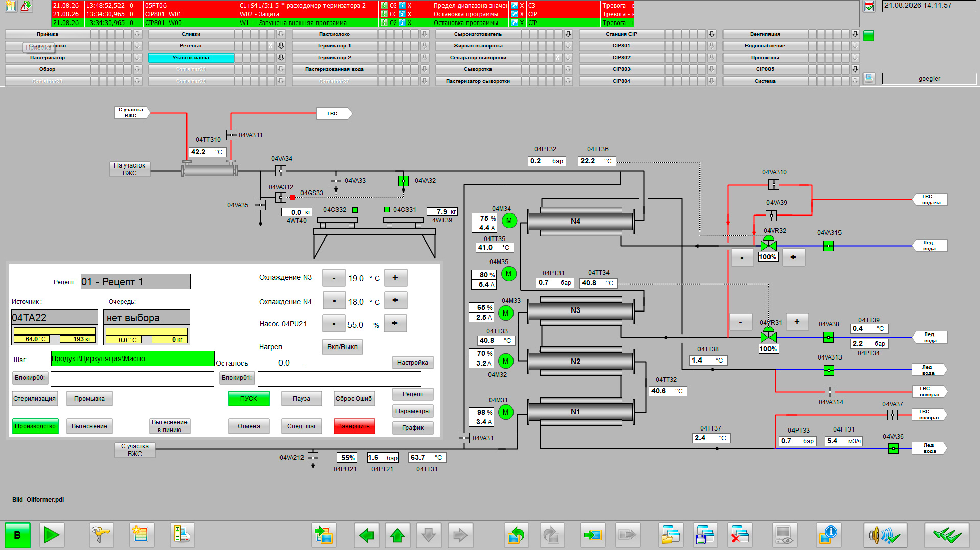
Task: Click the green left arrow navigation icon
Action: click(366, 535)
